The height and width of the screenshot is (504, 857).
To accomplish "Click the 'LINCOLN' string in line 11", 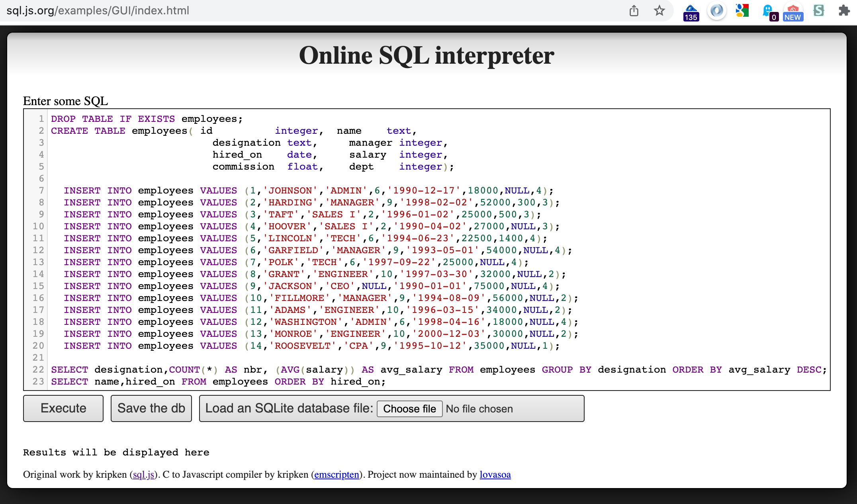I will coord(290,238).
